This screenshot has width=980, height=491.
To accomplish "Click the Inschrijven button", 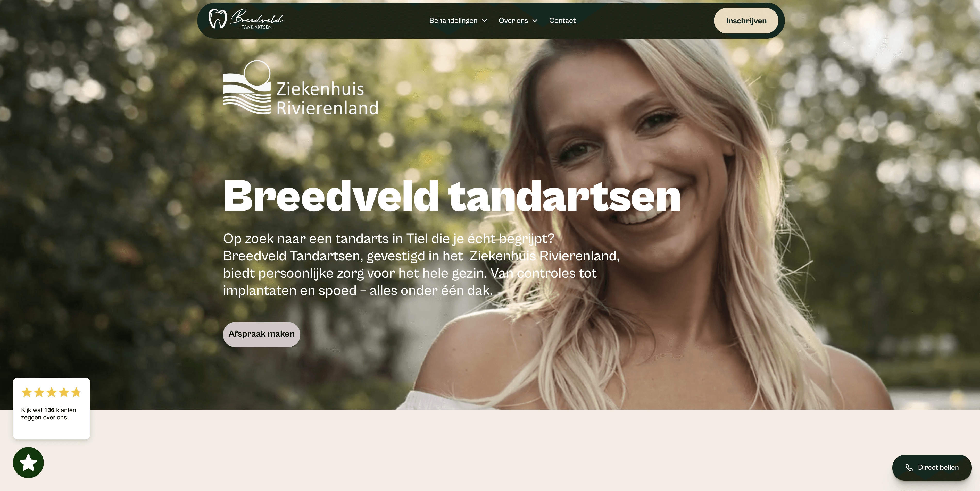I will [746, 21].
